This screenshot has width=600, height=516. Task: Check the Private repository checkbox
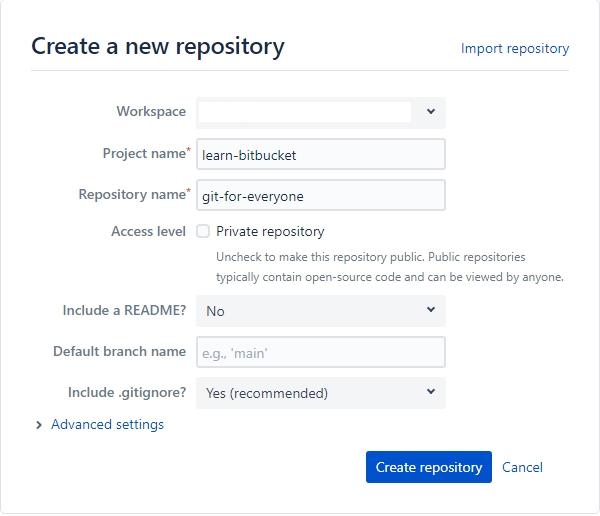tap(203, 231)
